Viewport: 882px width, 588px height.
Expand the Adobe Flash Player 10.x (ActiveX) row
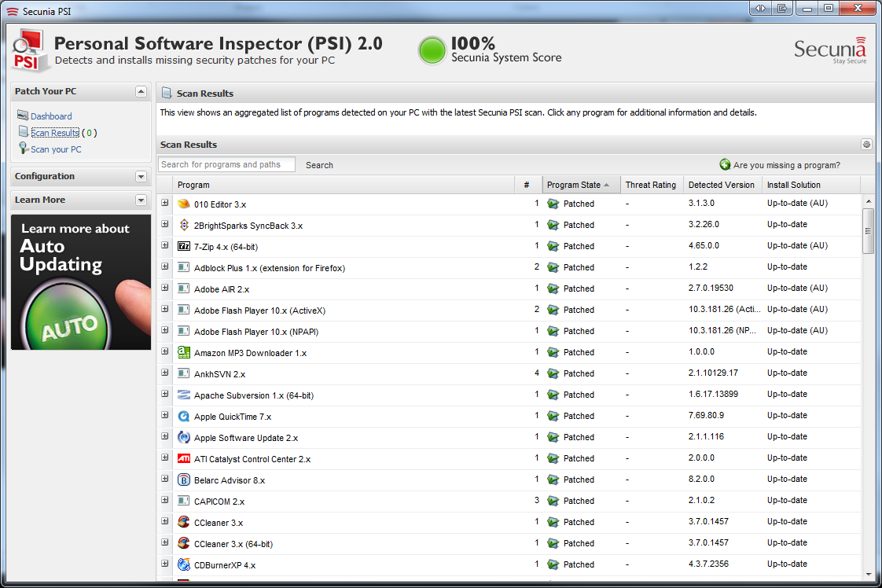[165, 309]
